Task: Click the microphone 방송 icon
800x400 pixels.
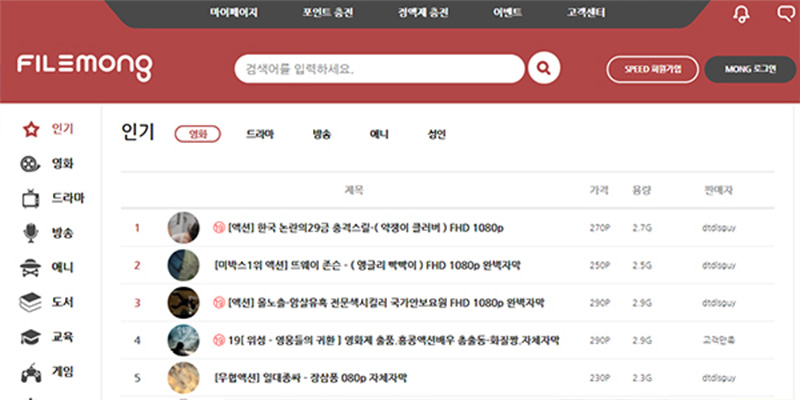Action: 31,233
